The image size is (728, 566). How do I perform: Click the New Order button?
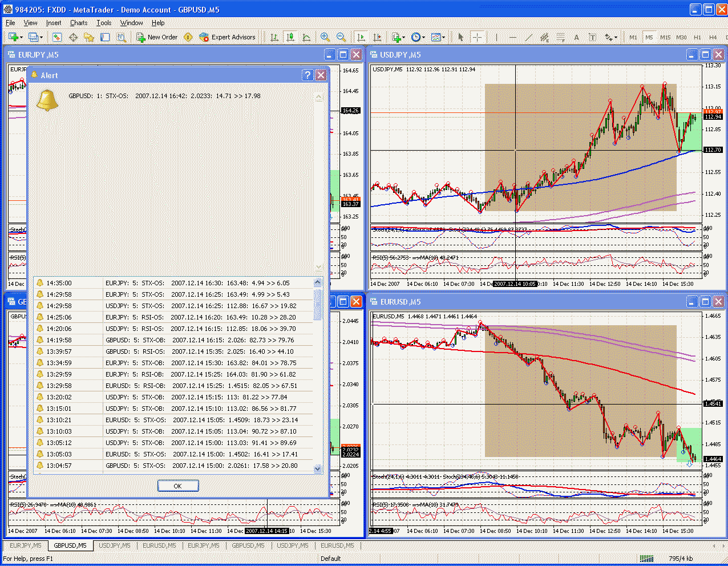[x=157, y=37]
